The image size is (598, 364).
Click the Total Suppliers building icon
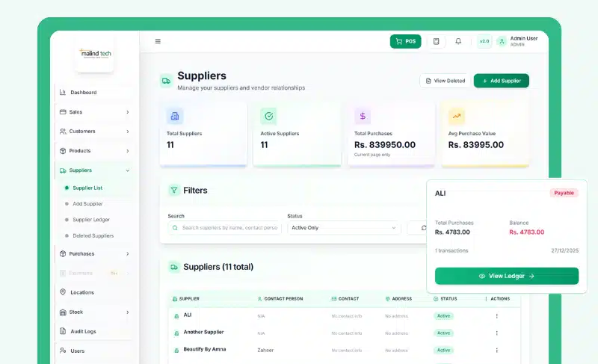[175, 116]
